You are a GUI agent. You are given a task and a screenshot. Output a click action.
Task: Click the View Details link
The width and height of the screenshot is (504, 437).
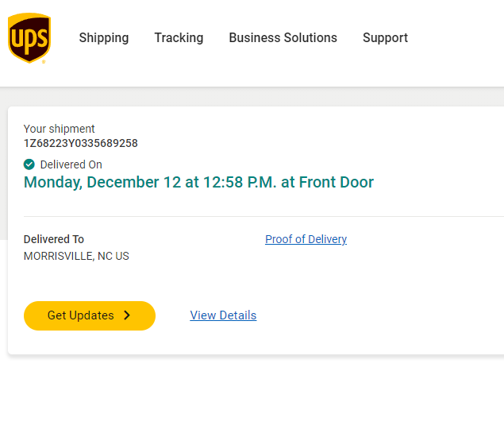(x=223, y=315)
